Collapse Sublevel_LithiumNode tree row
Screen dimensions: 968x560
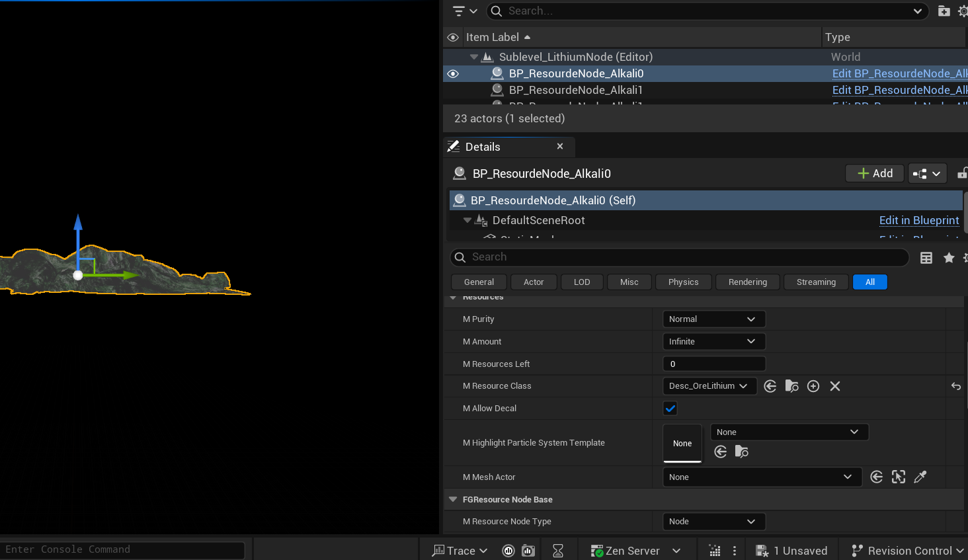pos(474,57)
